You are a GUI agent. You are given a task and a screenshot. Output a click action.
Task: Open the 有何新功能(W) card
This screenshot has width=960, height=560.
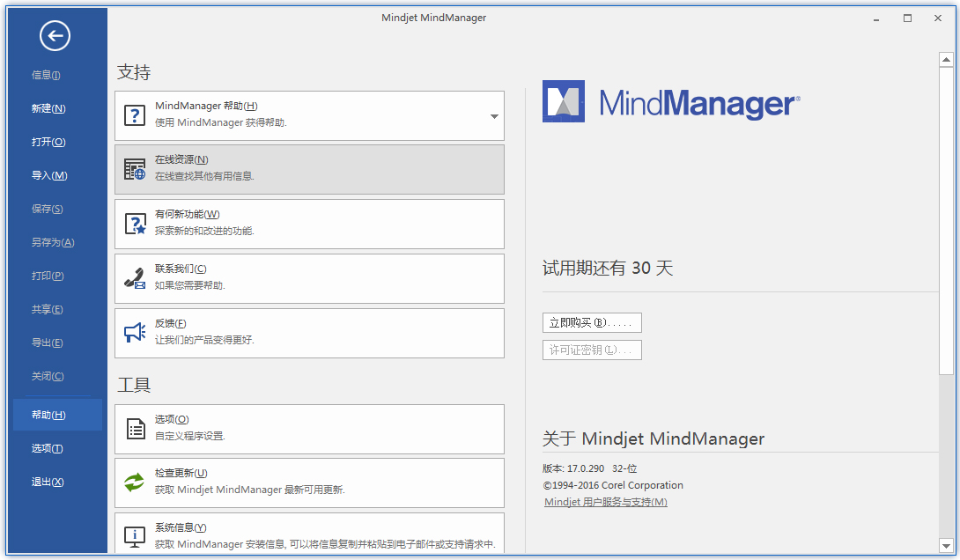[309, 224]
